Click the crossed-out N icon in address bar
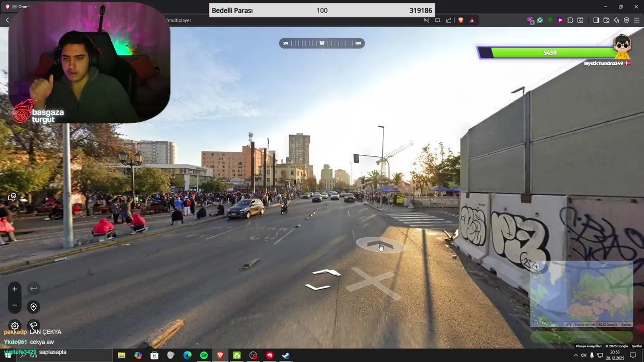Image resolution: width=644 pixels, height=362 pixels. pos(426,20)
